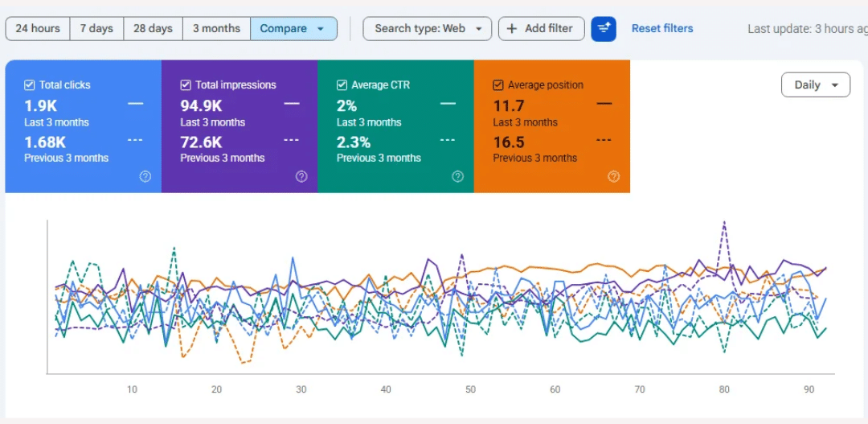Click the x-axis label 50 on chart
Viewport: 868px width, 424px height.
click(x=470, y=389)
